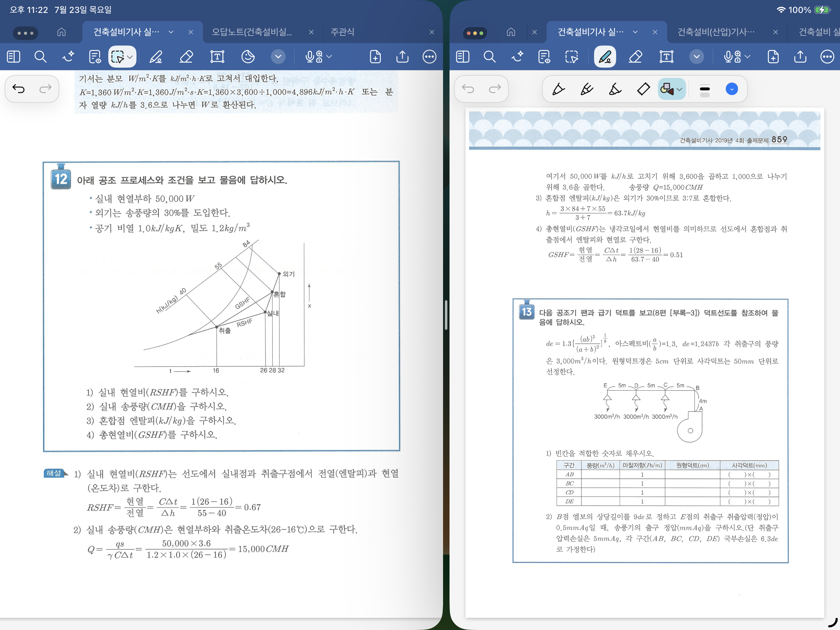Share or export from left window

tap(402, 57)
